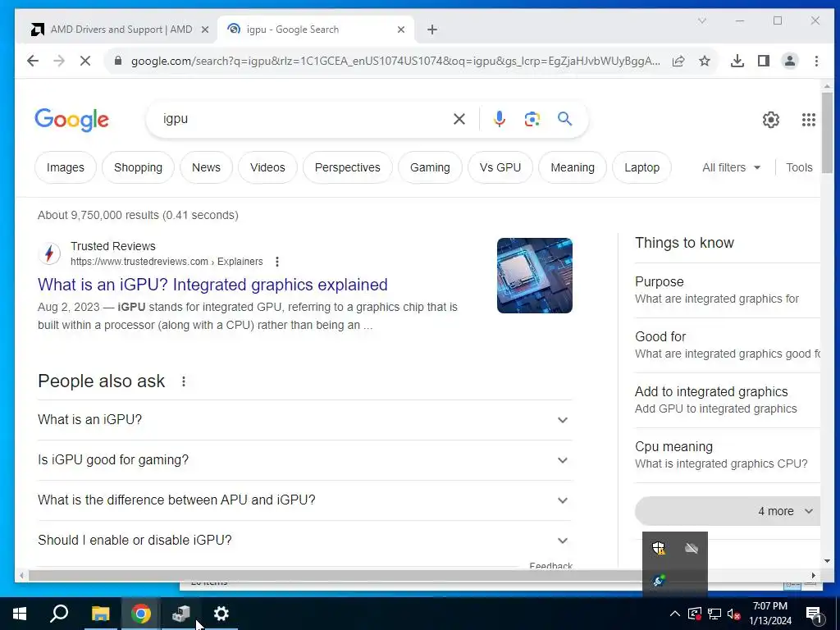
Task: Close the igpu Google Search tab
Action: pyautogui.click(x=400, y=30)
